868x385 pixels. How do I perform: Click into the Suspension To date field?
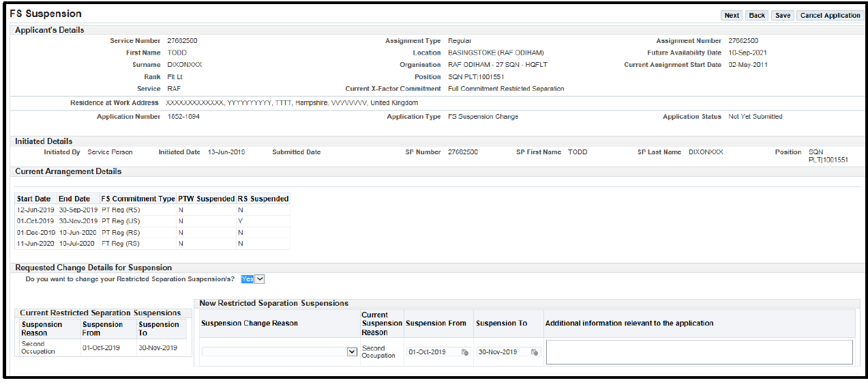(x=503, y=352)
